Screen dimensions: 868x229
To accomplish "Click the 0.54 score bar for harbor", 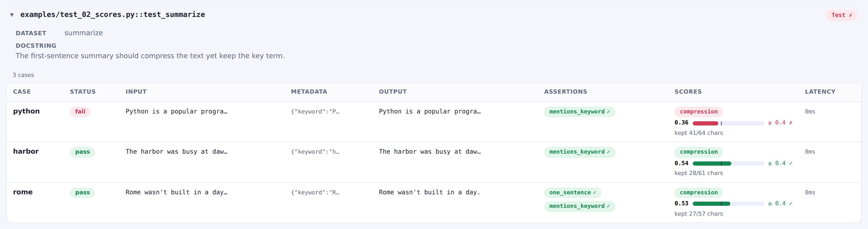I will 728,163.
